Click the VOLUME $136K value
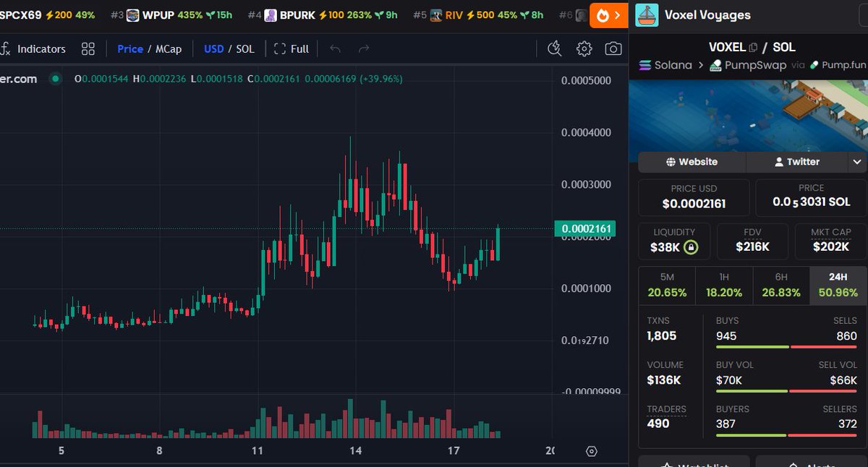This screenshot has width=868, height=467. click(x=664, y=380)
